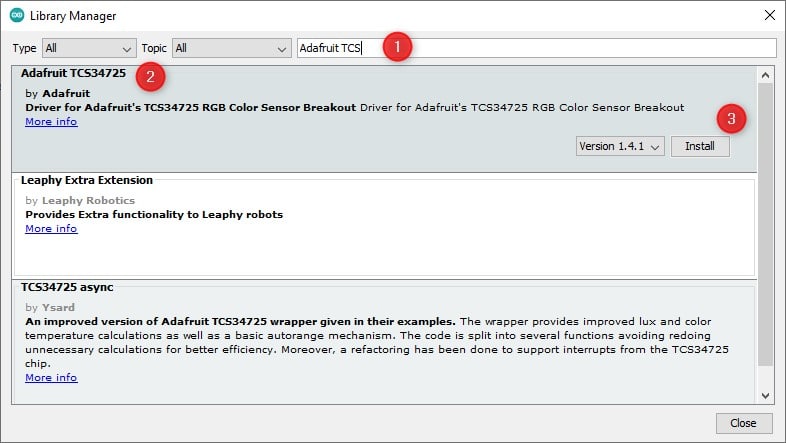Open More info for Leaphy Extra Extension

click(x=51, y=228)
